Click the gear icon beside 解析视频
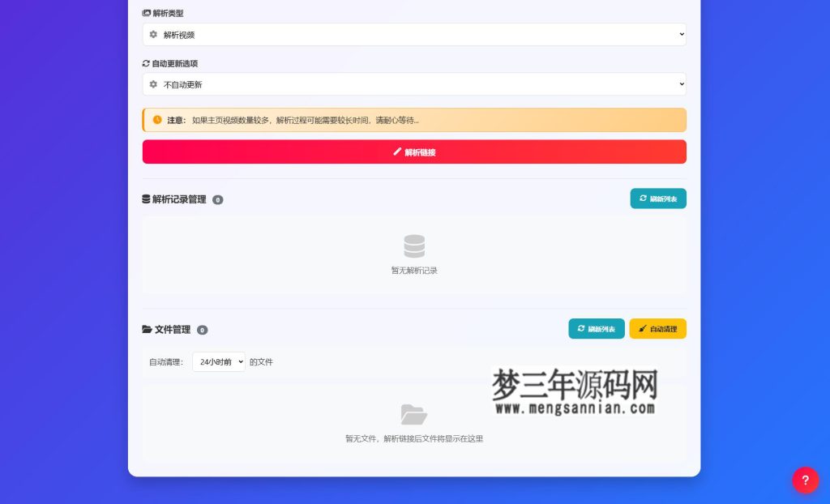This screenshot has width=830, height=504. [153, 34]
